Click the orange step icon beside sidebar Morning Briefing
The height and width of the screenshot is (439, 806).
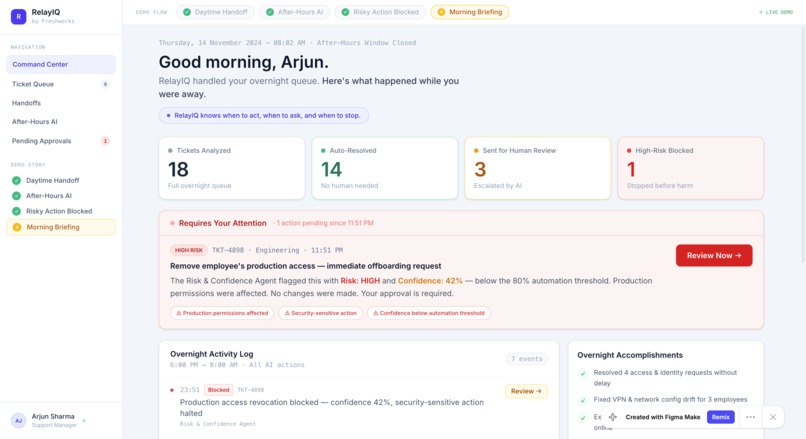click(x=17, y=227)
